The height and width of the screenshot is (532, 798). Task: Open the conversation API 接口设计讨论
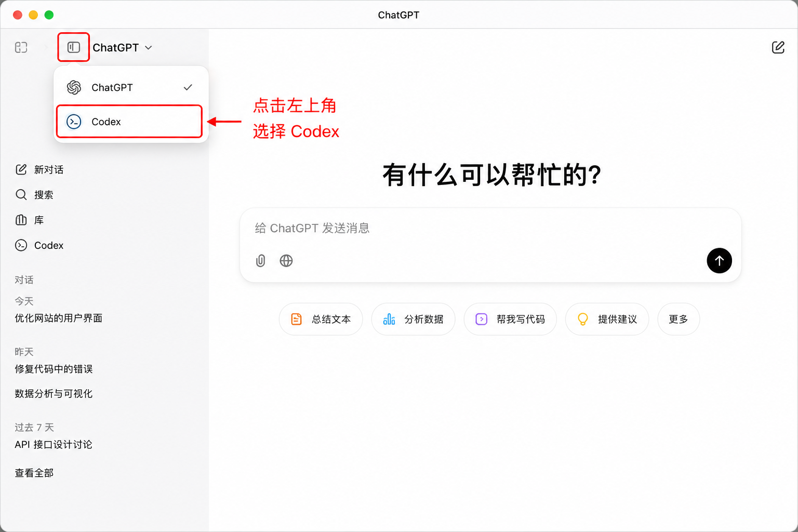pos(54,445)
